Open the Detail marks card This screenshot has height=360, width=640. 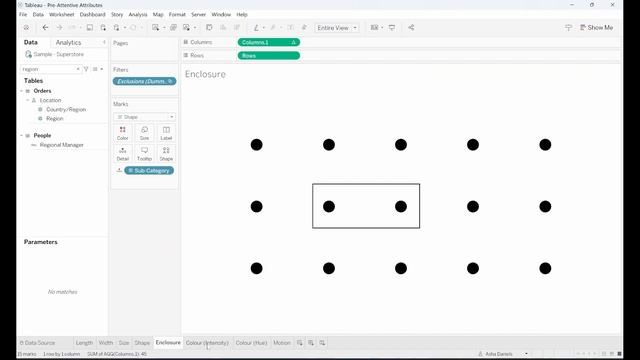click(122, 154)
